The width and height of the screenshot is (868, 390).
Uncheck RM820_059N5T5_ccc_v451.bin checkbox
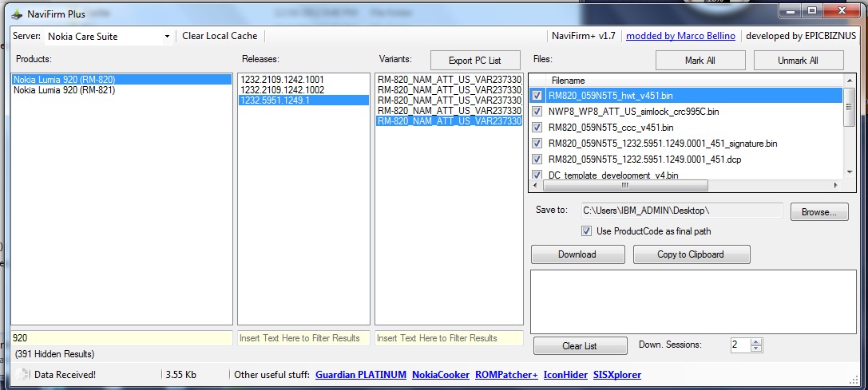point(537,128)
